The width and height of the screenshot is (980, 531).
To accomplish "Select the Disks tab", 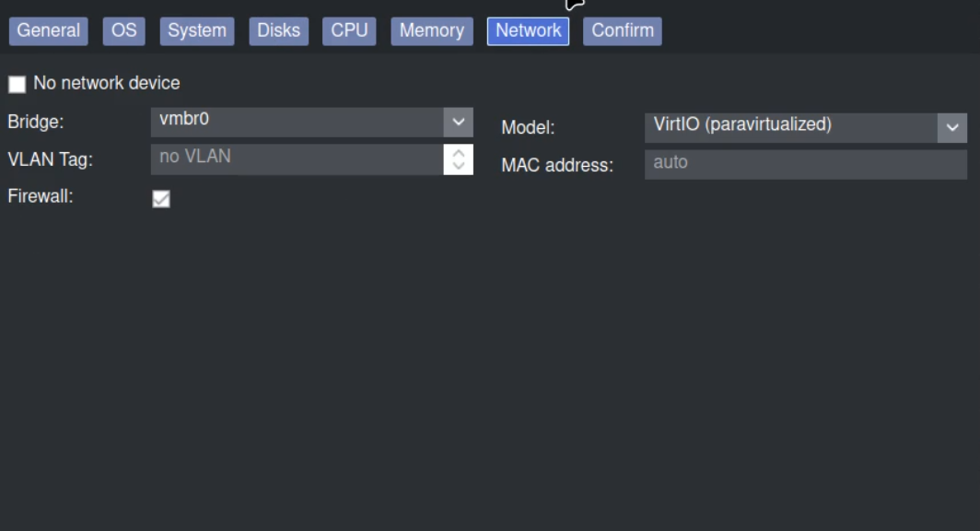I will pos(278,30).
